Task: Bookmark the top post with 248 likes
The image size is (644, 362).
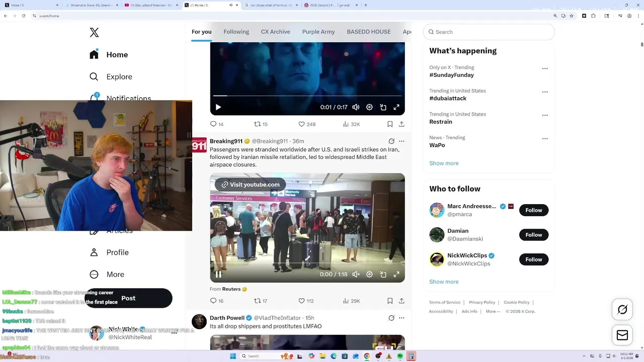Action: click(x=390, y=124)
